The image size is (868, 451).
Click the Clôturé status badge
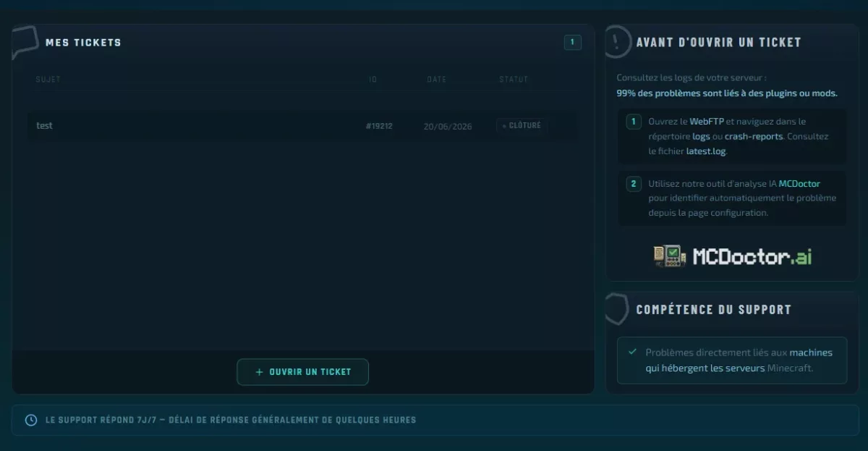point(522,125)
